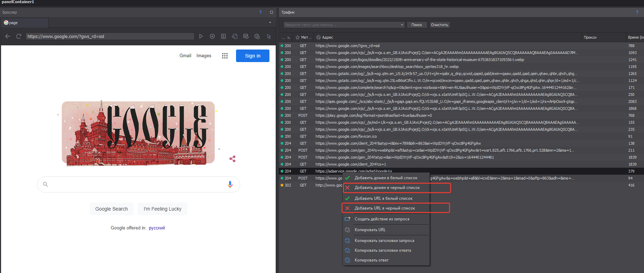Expand the traffic search history dropdown

tap(402, 25)
